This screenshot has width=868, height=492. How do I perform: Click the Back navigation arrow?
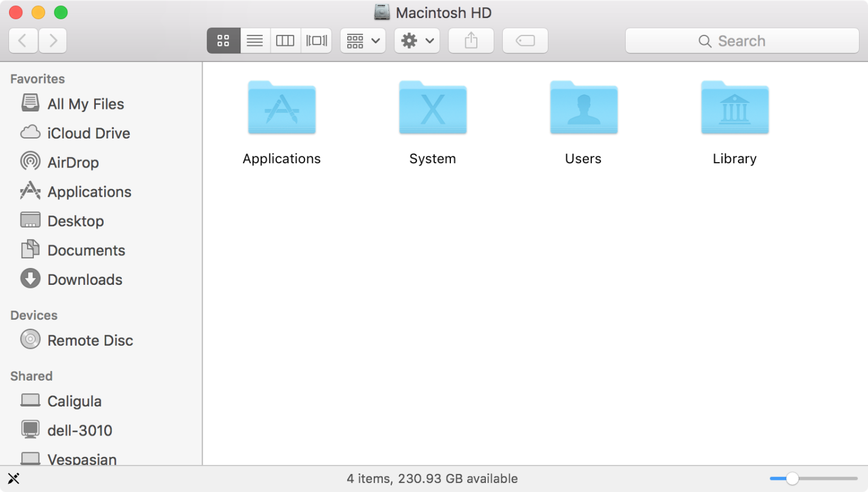pos(23,40)
